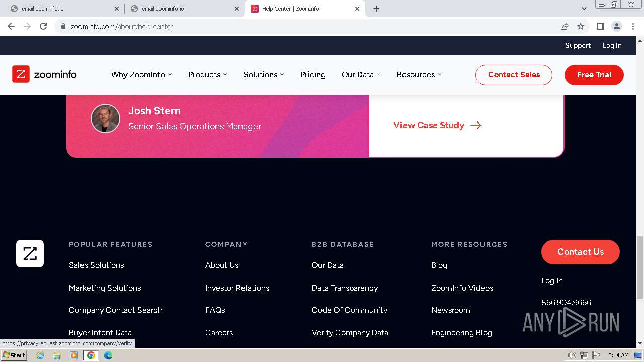644x362 pixels.
Task: Expand the Our Data dropdown menu
Action: 361,74
